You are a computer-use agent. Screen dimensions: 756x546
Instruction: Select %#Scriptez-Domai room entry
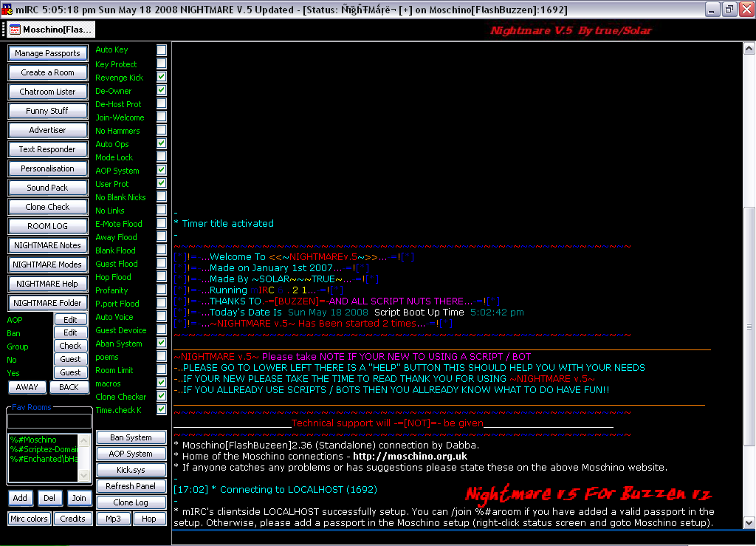point(44,449)
